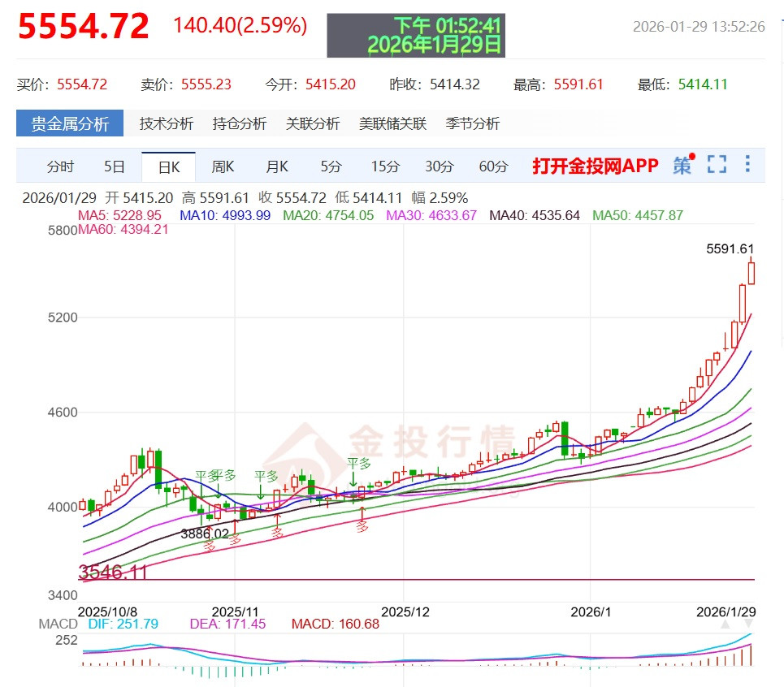Open the three-dot more options menu
The height and width of the screenshot is (687, 784).
747,165
